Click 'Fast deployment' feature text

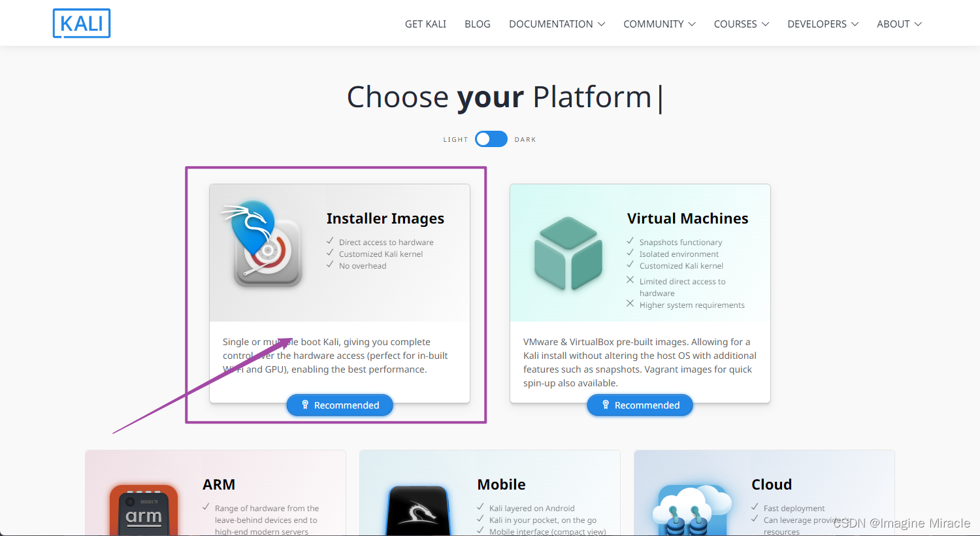794,509
